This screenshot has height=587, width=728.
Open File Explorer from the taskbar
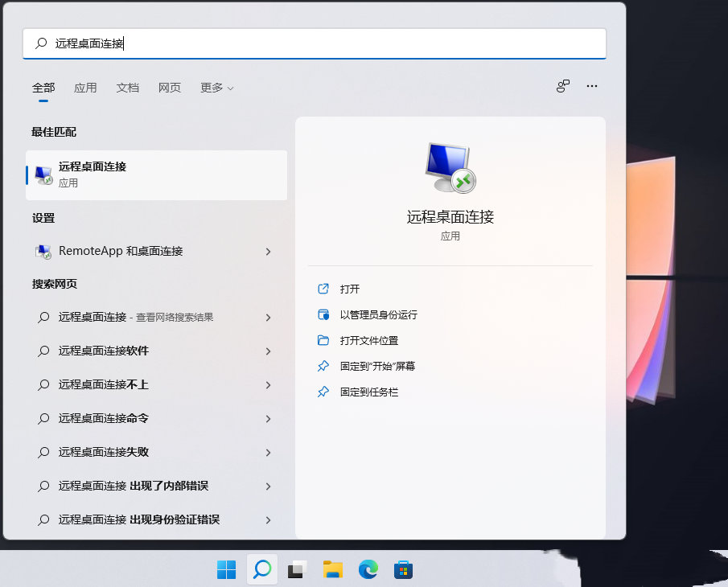[x=333, y=570]
